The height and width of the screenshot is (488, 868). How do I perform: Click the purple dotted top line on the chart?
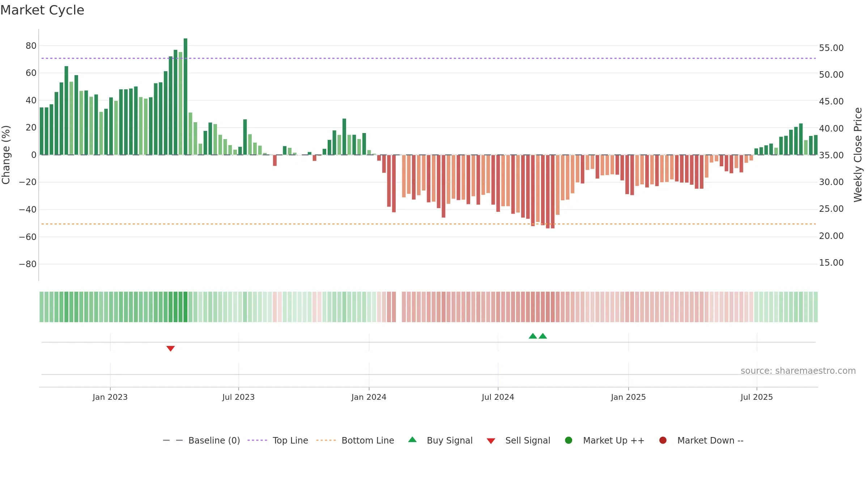(x=429, y=58)
